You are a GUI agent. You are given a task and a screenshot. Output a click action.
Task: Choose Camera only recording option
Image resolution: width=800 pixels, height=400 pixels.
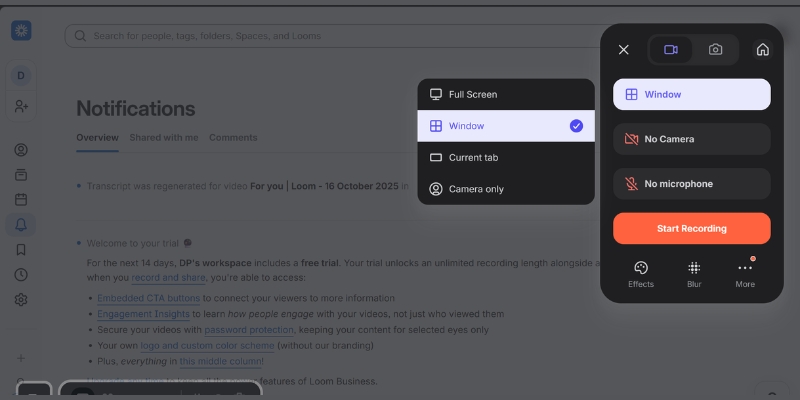pos(506,189)
